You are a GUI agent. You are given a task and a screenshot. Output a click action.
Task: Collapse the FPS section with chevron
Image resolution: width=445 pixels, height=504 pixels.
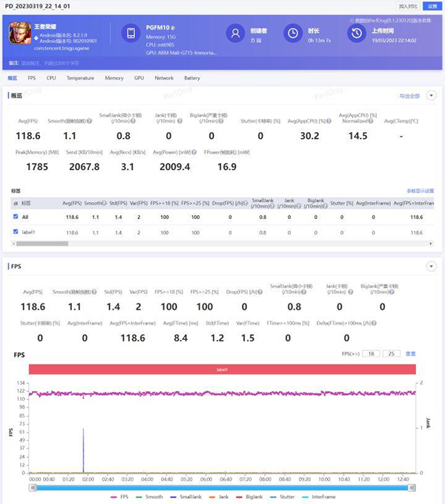point(430,266)
